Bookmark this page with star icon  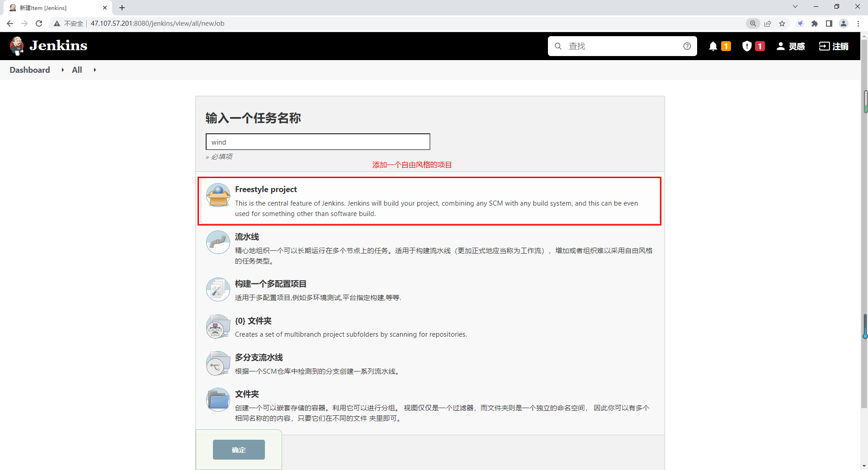(782, 23)
